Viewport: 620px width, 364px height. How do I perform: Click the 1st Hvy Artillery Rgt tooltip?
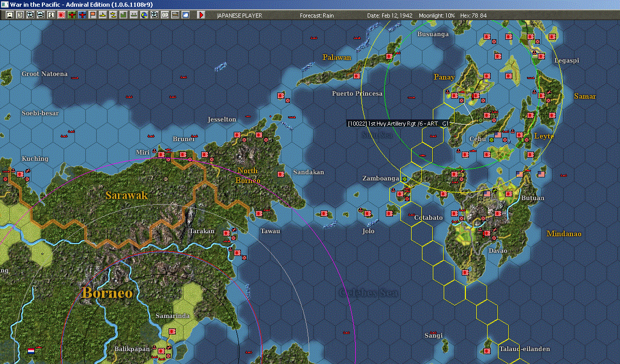tap(398, 124)
